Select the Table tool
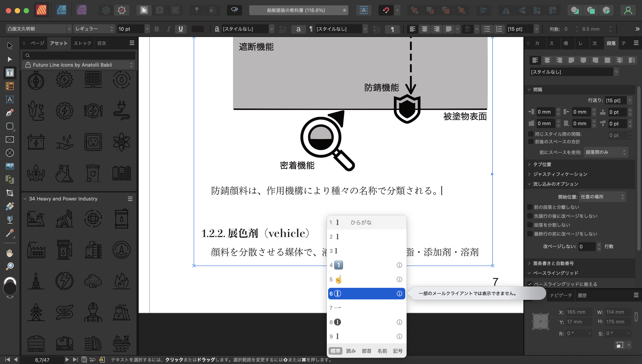Viewport: 642px width, 364px height. 10,86
